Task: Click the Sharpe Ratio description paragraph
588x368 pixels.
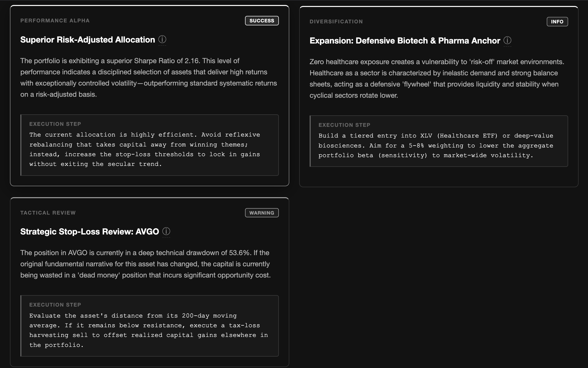Action: point(149,78)
